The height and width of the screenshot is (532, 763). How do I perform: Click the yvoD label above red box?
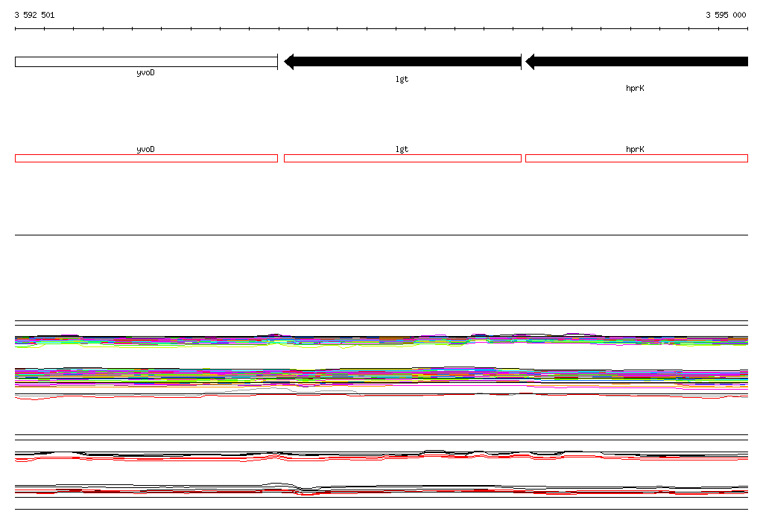[145, 150]
